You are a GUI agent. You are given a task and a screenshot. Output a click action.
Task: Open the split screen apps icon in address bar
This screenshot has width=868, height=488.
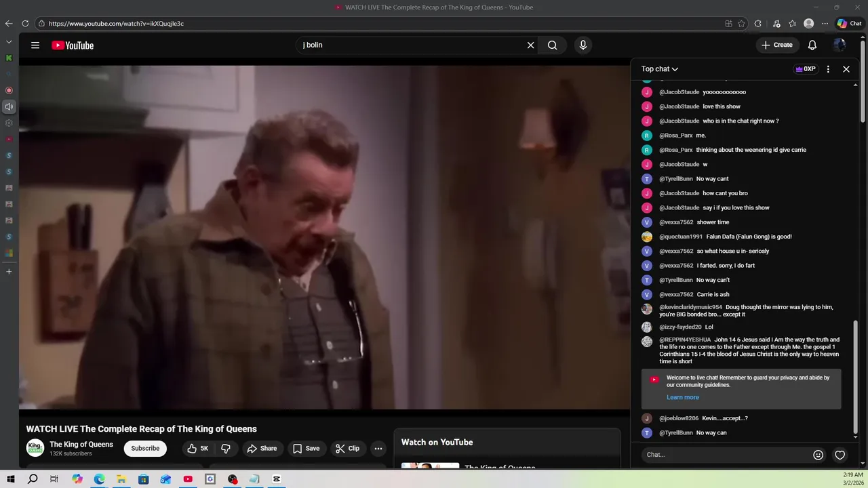pos(728,24)
